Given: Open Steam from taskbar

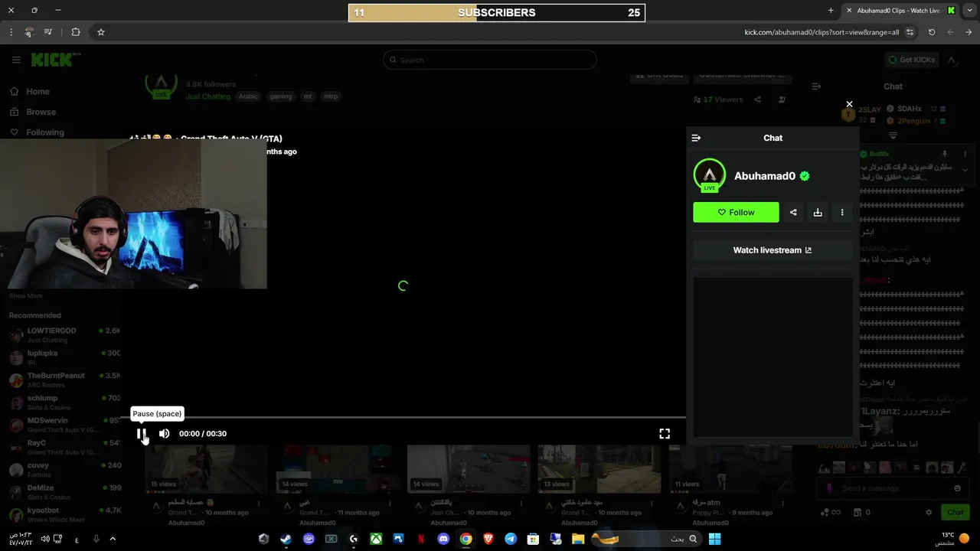Looking at the screenshot, I should click(286, 539).
